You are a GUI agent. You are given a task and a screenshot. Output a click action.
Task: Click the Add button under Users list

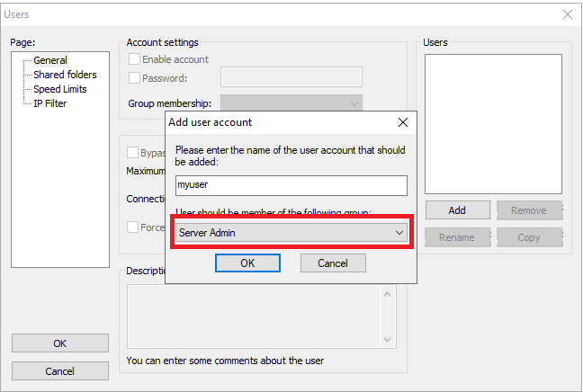tap(457, 209)
